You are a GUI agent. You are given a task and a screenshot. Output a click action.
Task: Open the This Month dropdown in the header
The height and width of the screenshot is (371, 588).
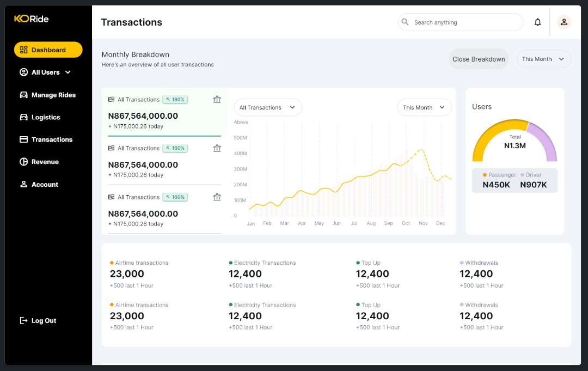pos(543,58)
